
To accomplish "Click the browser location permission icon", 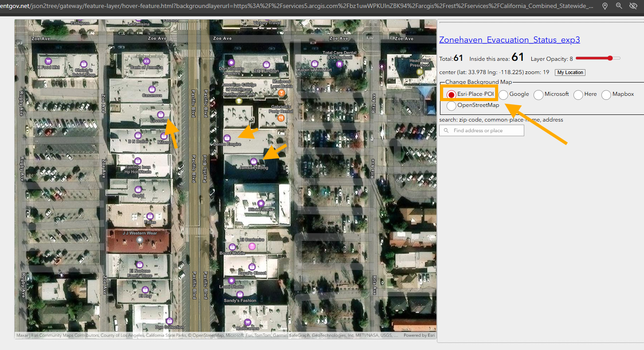I will coord(605,6).
